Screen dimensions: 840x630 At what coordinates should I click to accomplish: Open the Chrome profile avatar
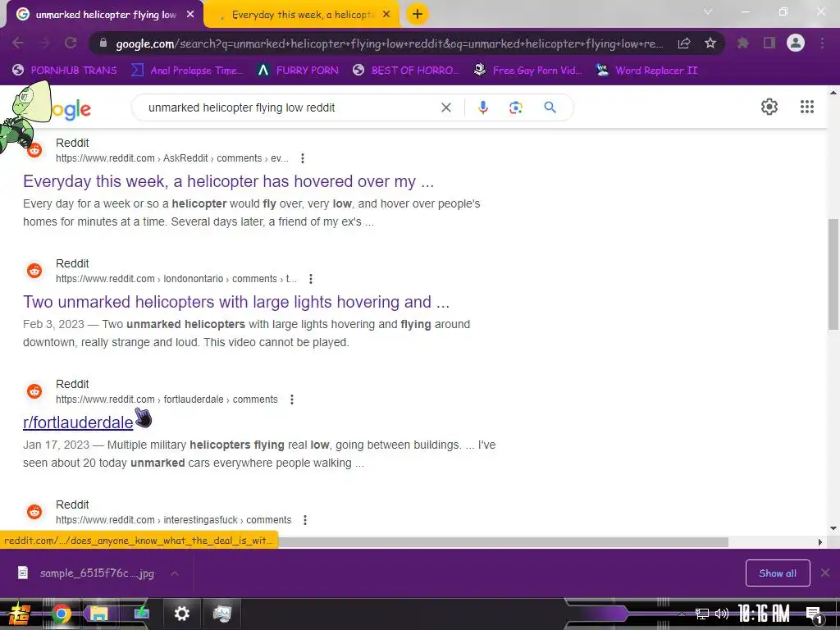click(x=796, y=43)
